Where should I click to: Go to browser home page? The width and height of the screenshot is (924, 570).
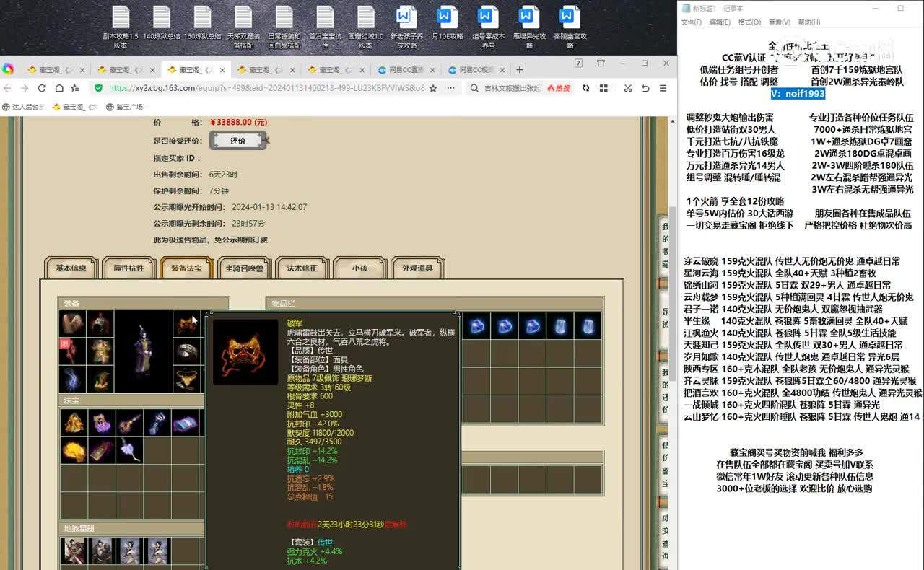58,88
